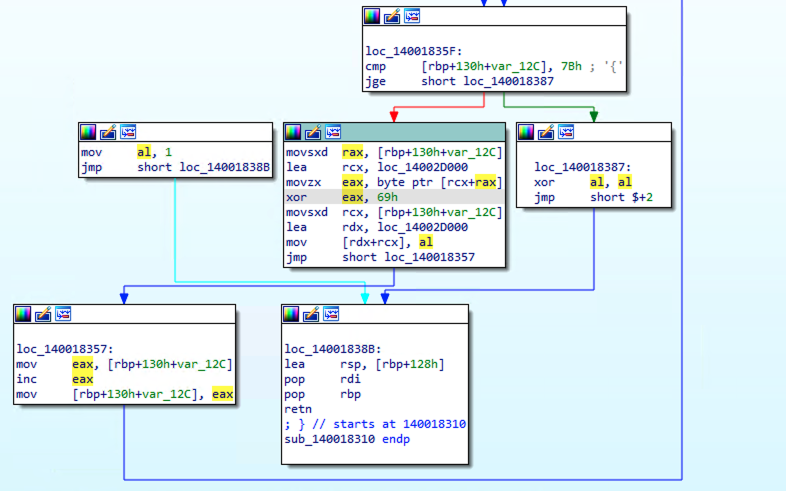The height and width of the screenshot is (491, 786).
Task: Click color icon on loc_140018387 node header
Action: pos(527,132)
